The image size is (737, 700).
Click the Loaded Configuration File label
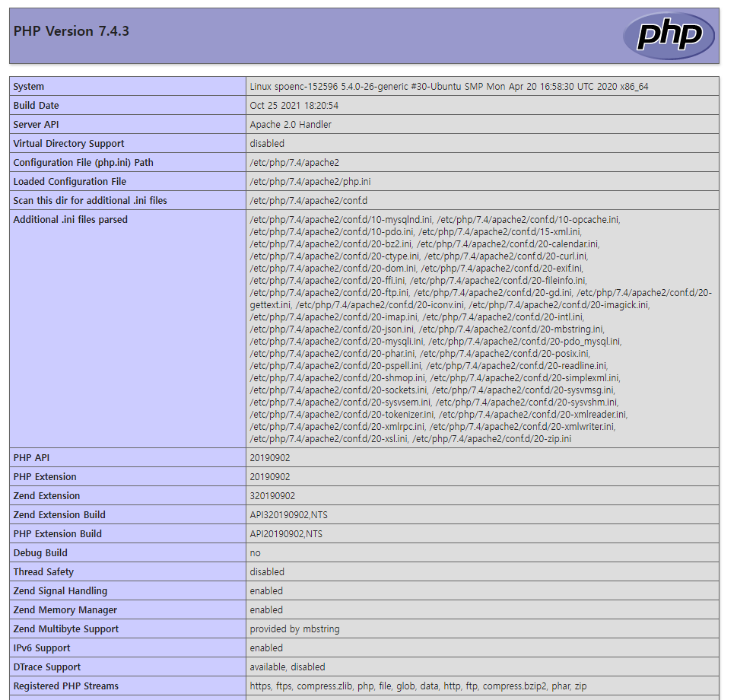(69, 181)
